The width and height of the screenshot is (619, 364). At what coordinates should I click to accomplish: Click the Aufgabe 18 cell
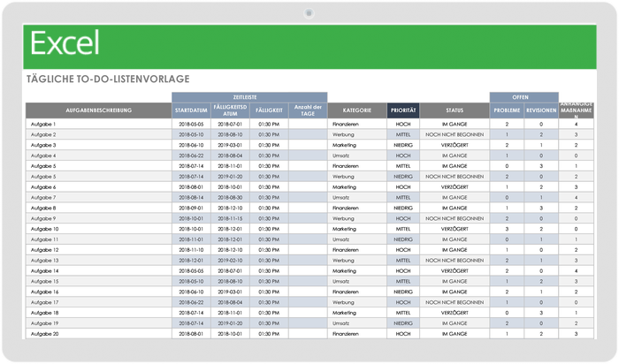click(x=99, y=313)
